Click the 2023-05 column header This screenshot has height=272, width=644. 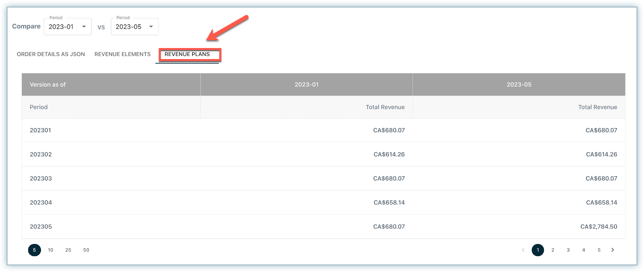click(x=519, y=85)
